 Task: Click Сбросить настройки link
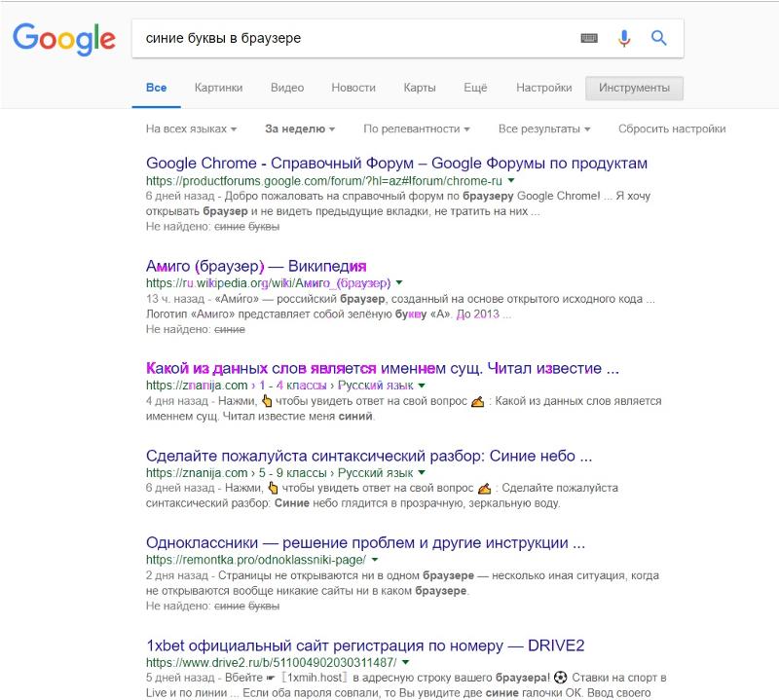[x=672, y=129]
